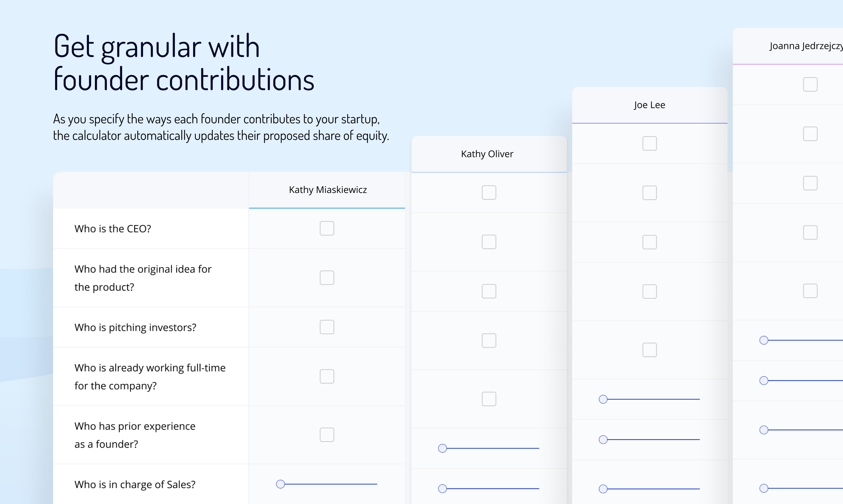Viewport: 843px width, 504px height.
Task: Tick original idea checkbox for Kathy Miaskiewicz
Action: click(x=327, y=278)
